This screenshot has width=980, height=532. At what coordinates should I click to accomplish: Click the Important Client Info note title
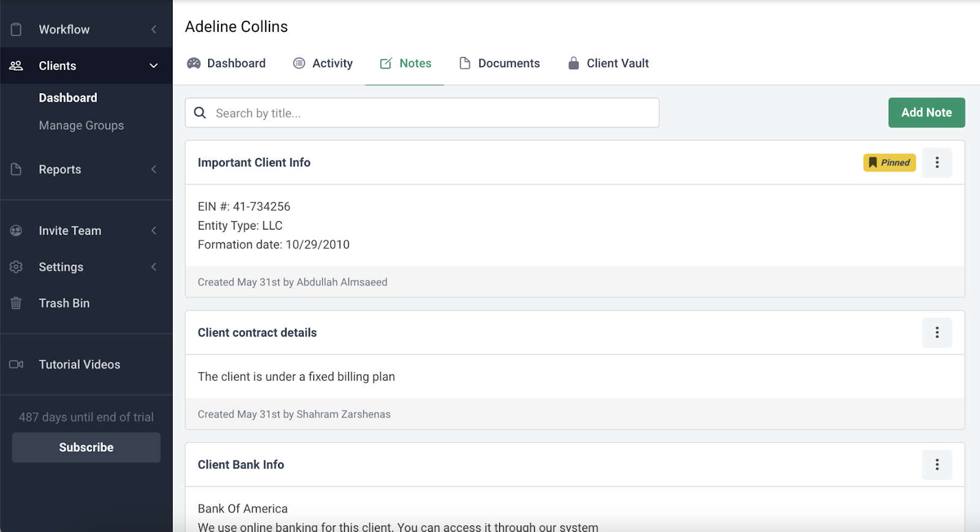pyautogui.click(x=254, y=162)
